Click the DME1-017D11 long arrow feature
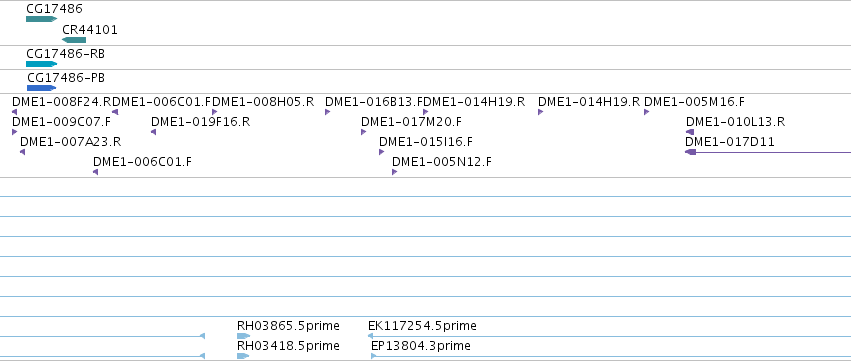This screenshot has height=361, width=851. [768, 152]
